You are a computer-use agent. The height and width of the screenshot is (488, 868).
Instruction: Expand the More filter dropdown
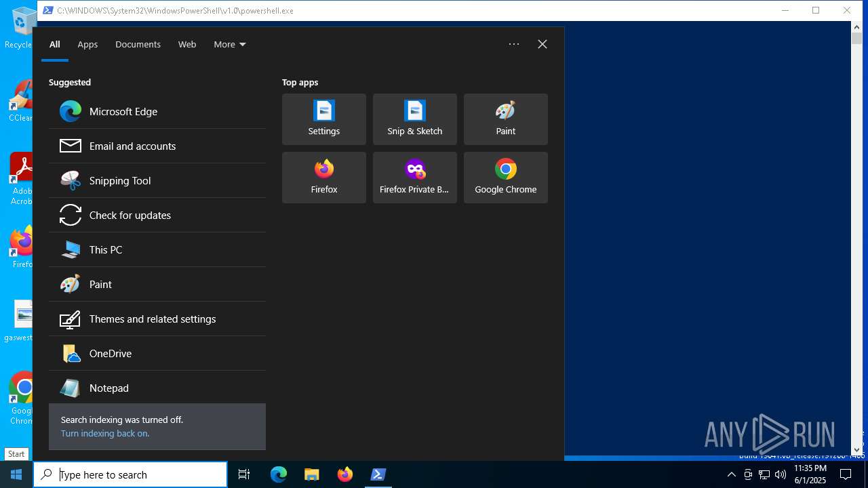(x=230, y=44)
